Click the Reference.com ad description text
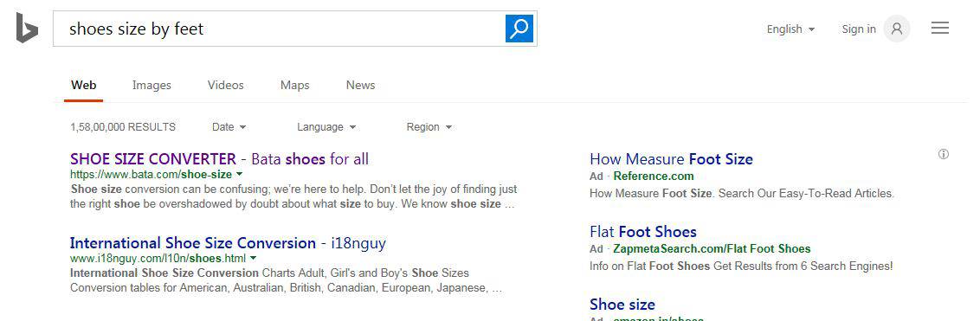 pos(742,194)
